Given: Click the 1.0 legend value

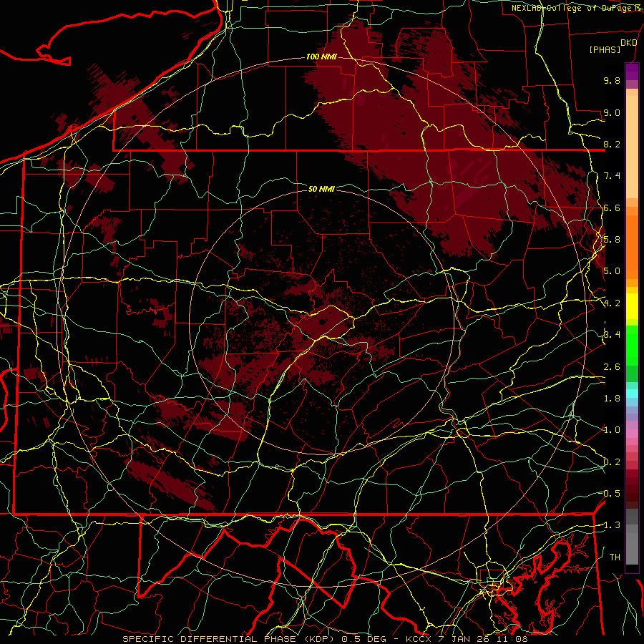Looking at the screenshot, I should [x=612, y=430].
